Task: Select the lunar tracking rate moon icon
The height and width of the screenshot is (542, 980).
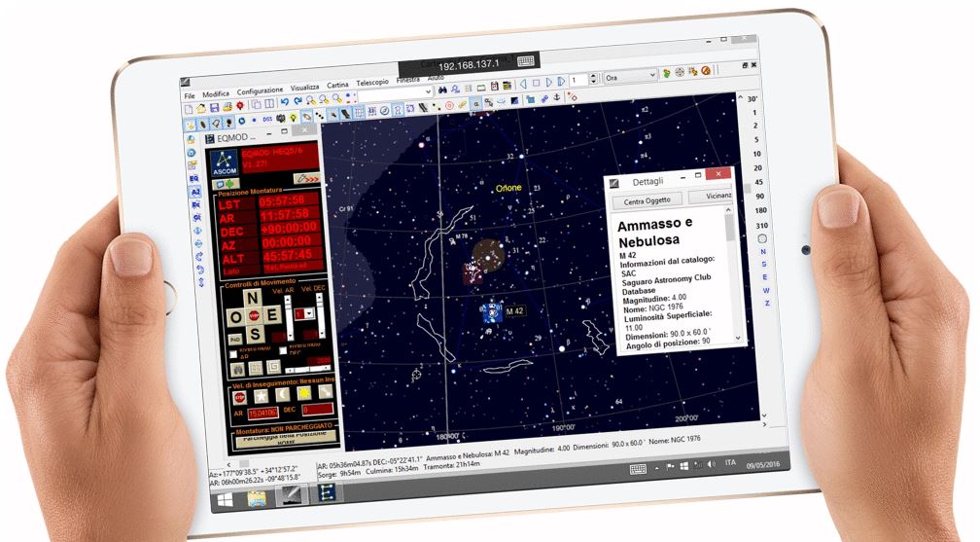Action: 283,393
